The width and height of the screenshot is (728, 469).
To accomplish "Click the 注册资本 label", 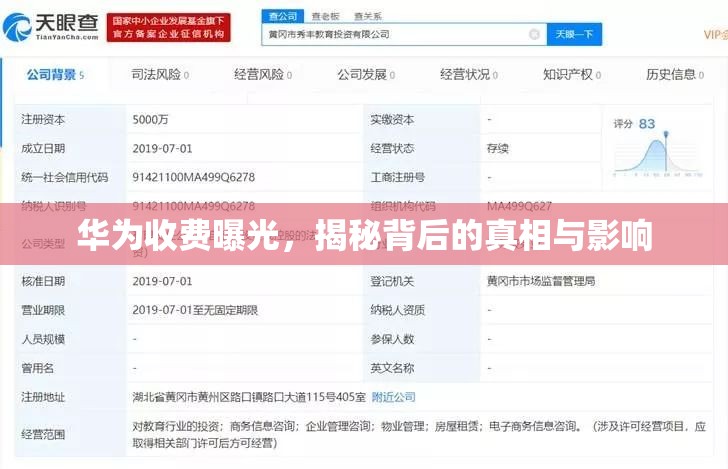I will 43,119.
